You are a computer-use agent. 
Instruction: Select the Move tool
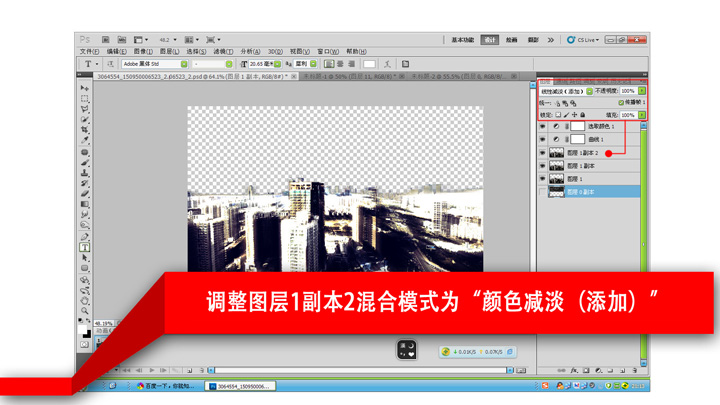point(84,88)
